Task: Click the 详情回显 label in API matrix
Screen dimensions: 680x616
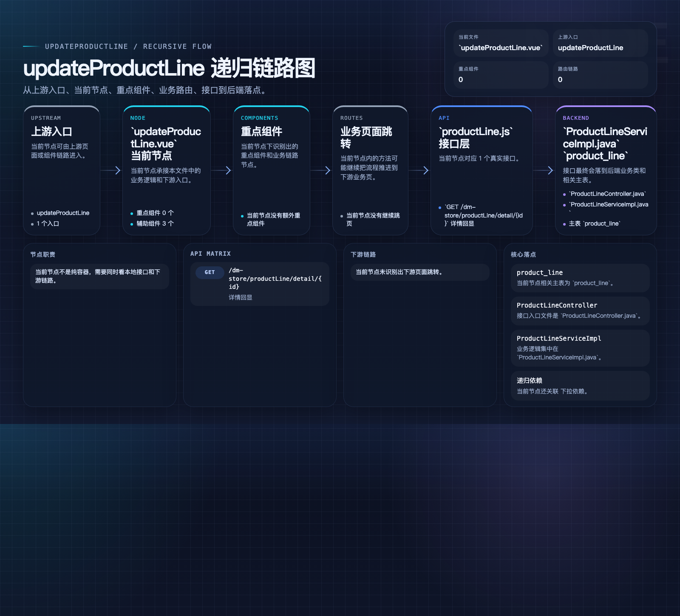Action: tap(241, 297)
